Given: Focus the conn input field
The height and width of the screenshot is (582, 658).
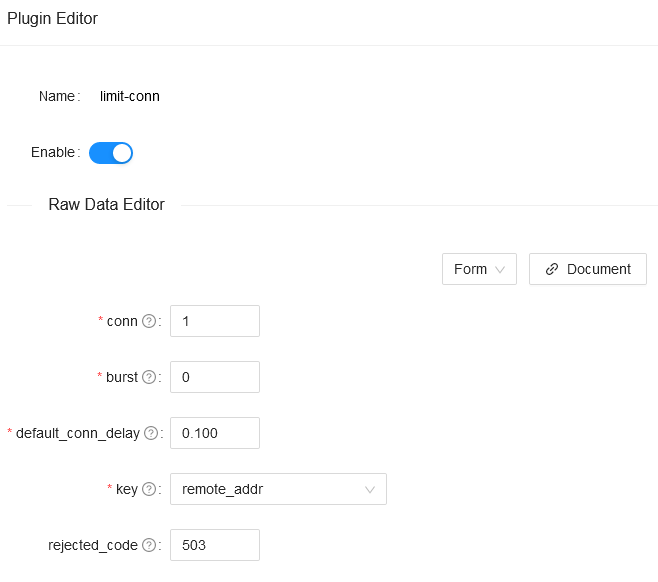Looking at the screenshot, I should (215, 321).
